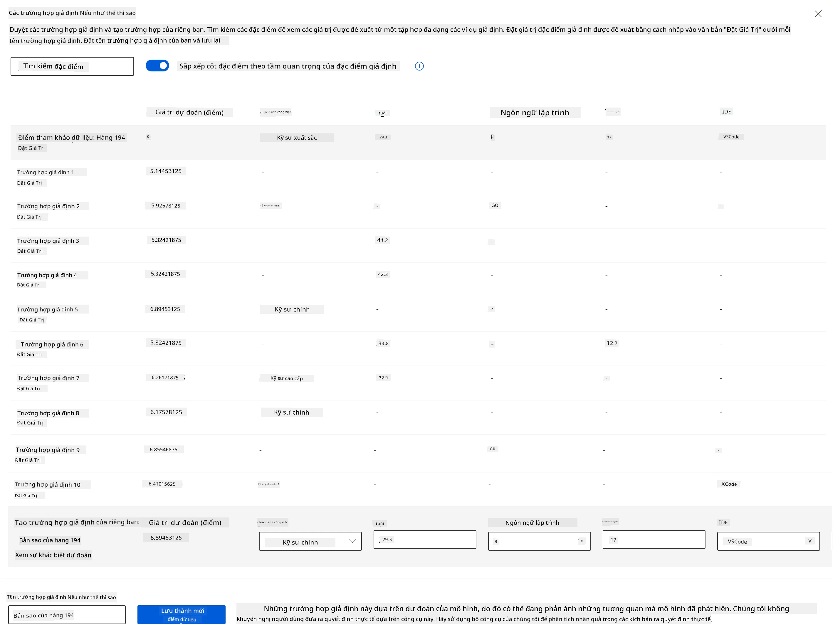Toggle sorting features by counterfactual importance
Screen dimensions: 840x635
pos(157,66)
